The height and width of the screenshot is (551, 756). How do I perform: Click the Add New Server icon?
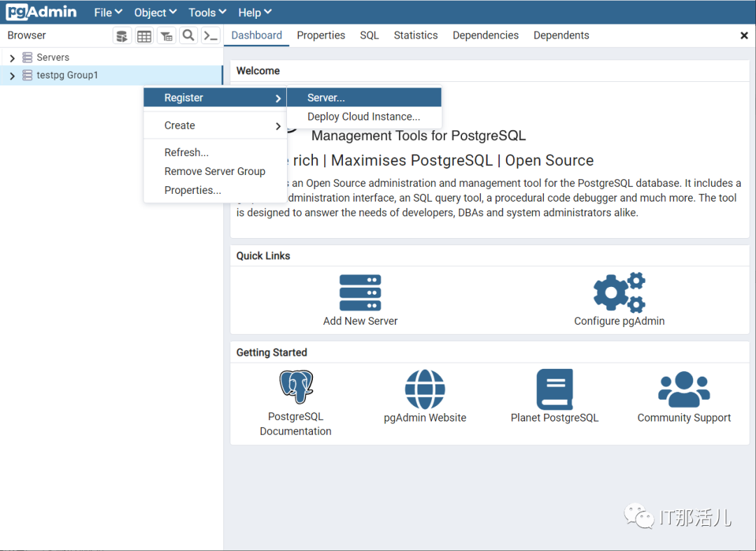click(360, 293)
